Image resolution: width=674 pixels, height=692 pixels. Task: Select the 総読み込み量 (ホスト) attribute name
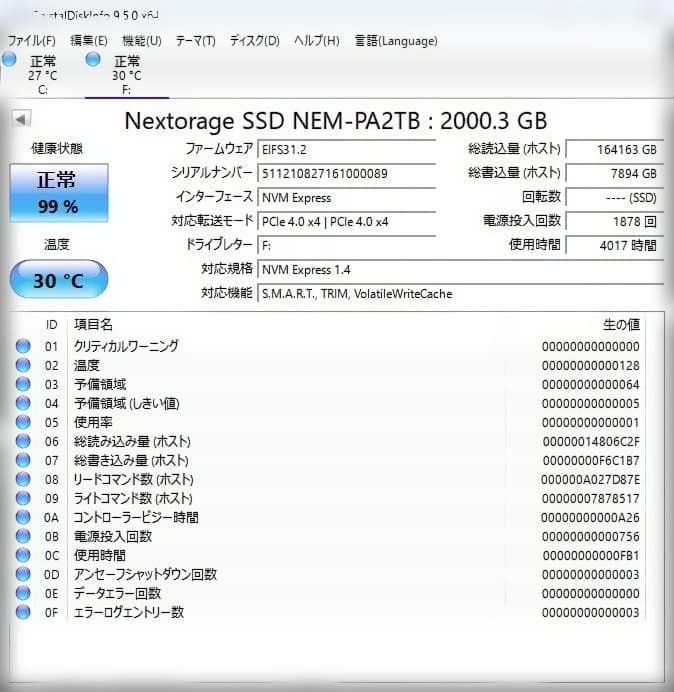tap(132, 441)
